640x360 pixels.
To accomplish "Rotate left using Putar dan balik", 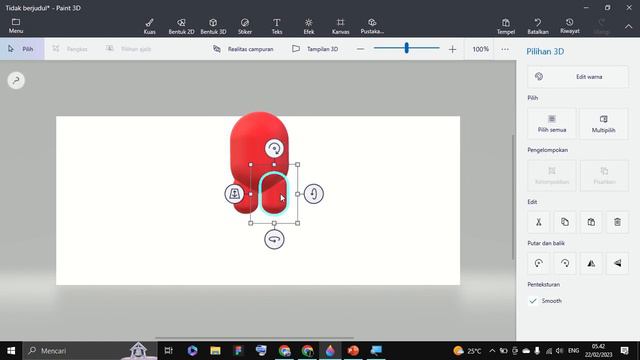I will click(539, 263).
